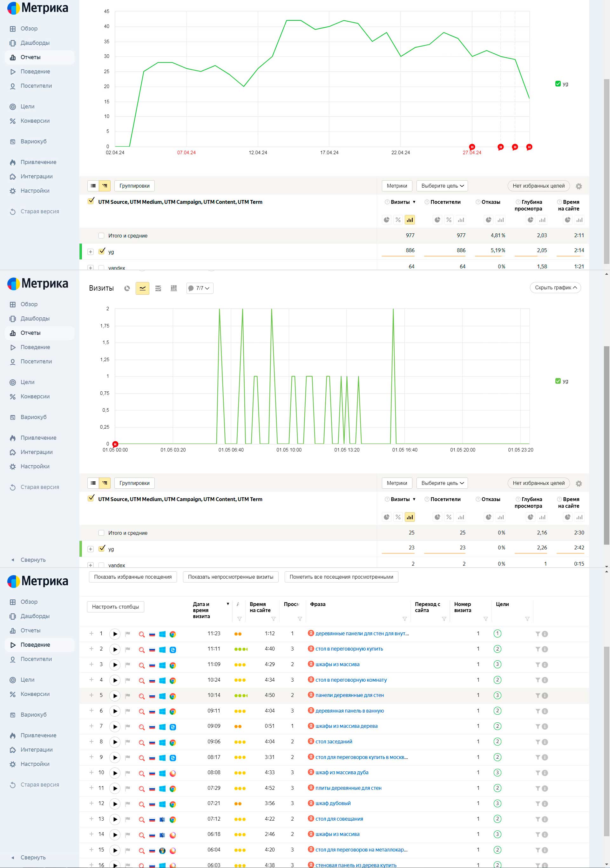Flag the visit 'стол в переговорную комнату'
Viewport: 610px width, 868px height.
[128, 680]
